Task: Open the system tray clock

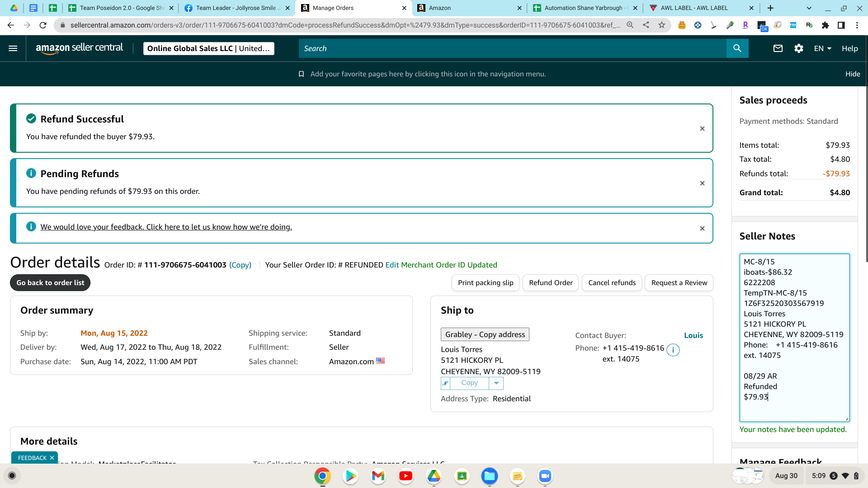Action: pos(818,476)
